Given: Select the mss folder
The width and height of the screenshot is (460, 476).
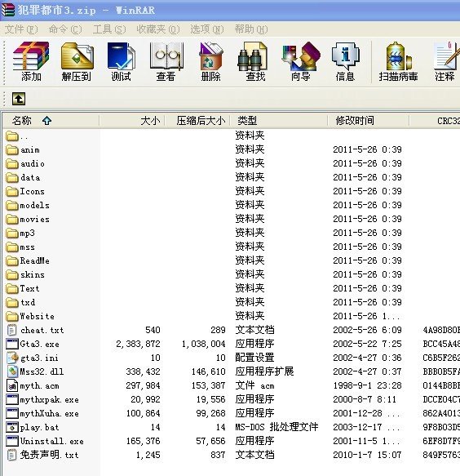Looking at the screenshot, I should coord(20,247).
